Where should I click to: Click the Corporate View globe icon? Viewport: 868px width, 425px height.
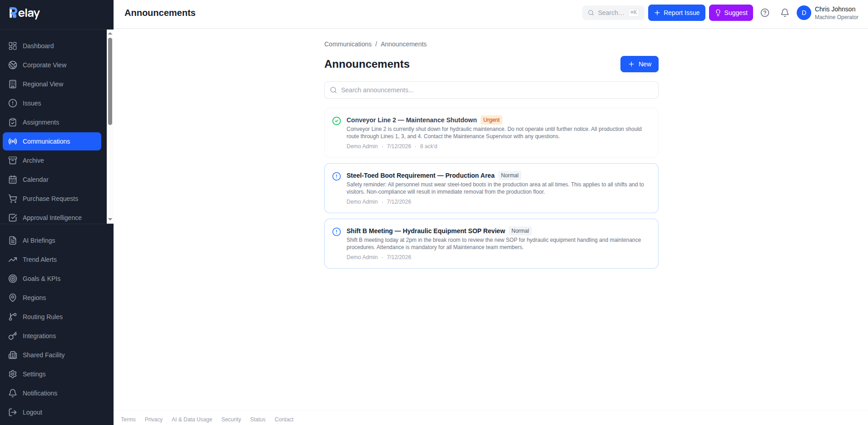(x=13, y=65)
